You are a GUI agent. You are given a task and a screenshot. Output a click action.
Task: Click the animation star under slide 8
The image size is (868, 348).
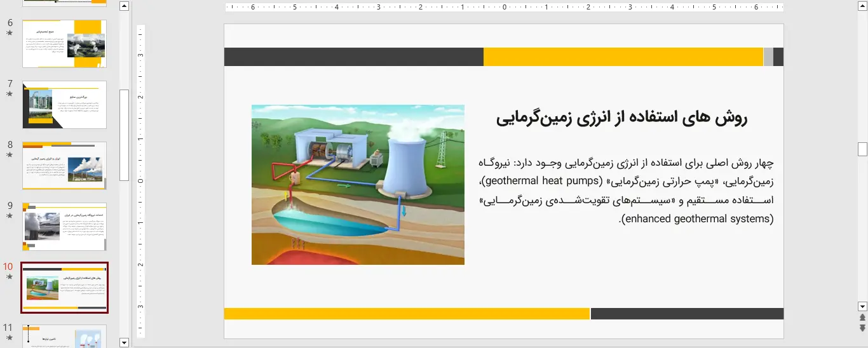coord(9,154)
